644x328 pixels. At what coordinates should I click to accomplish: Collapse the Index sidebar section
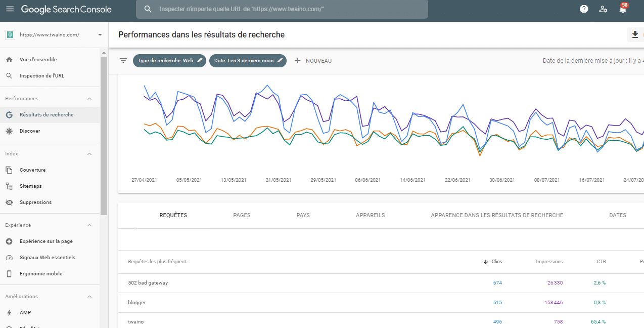89,154
